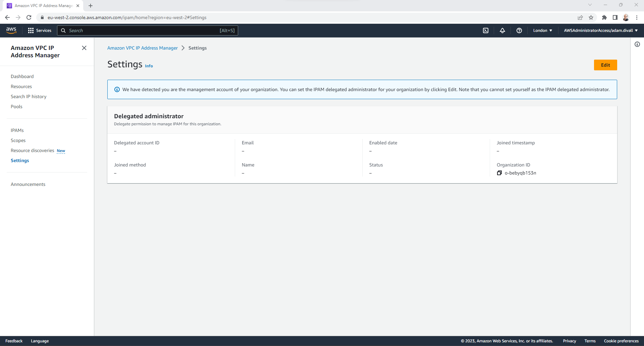Screen dimensions: 644x346
Task: Click the info icon in the blue banner
Action: point(117,89)
